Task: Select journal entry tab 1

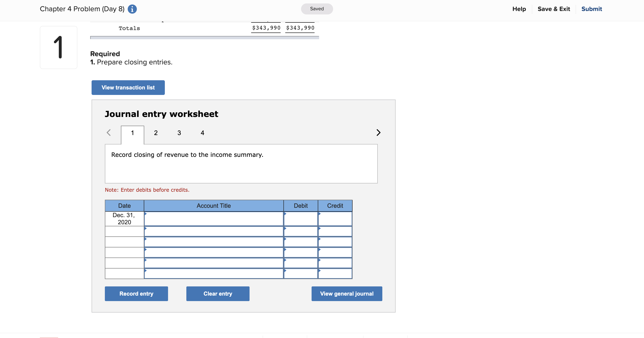Action: click(132, 133)
